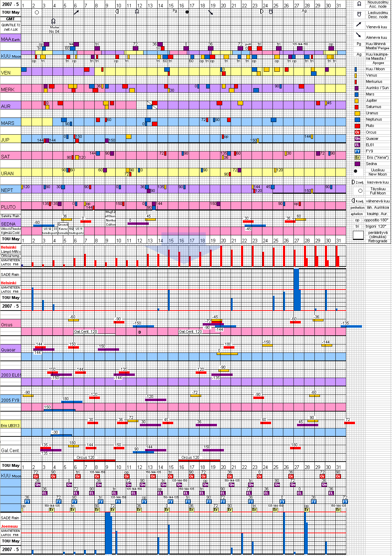Click the Eris 'Er' legend badge
Image resolution: width=392 pixels, height=556 pixels.
357,157
